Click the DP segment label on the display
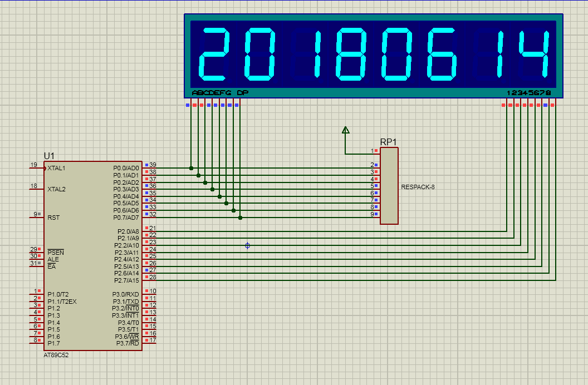Screen dimensions: 588x385 pos(243,92)
